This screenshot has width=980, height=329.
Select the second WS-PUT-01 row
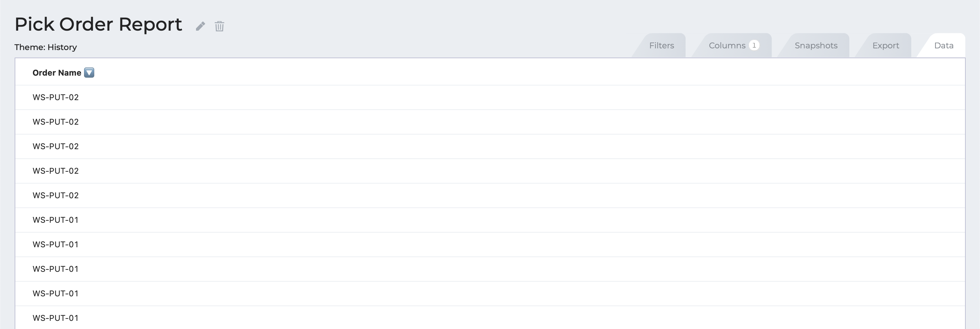click(490, 245)
